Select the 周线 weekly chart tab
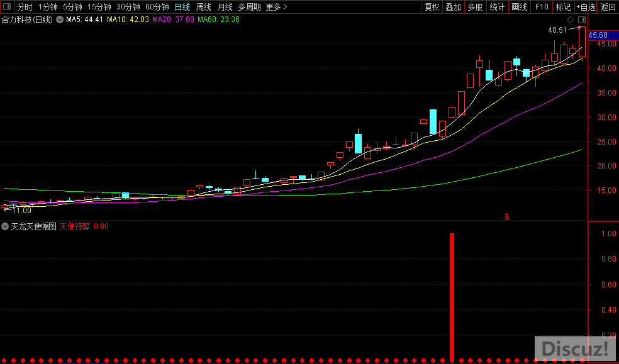The image size is (619, 364). [x=204, y=7]
